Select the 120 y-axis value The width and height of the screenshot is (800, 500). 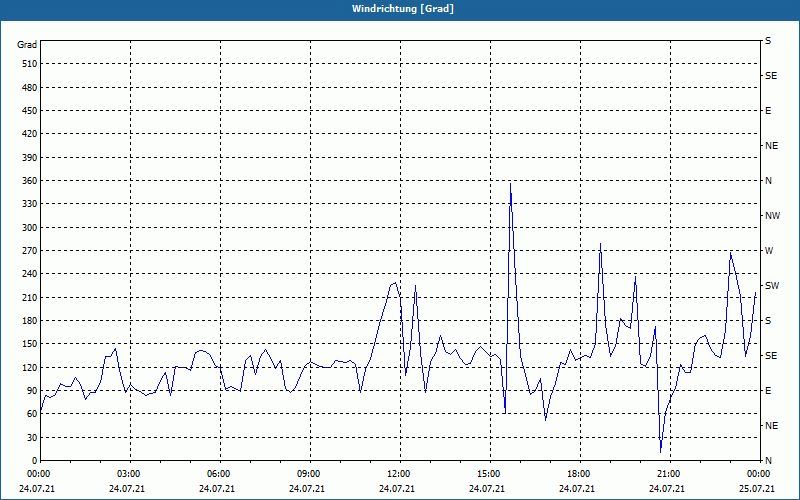30,367
